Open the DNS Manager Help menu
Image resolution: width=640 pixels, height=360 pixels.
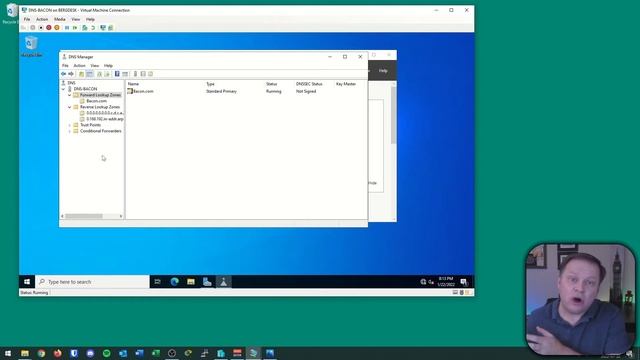[x=108, y=66]
